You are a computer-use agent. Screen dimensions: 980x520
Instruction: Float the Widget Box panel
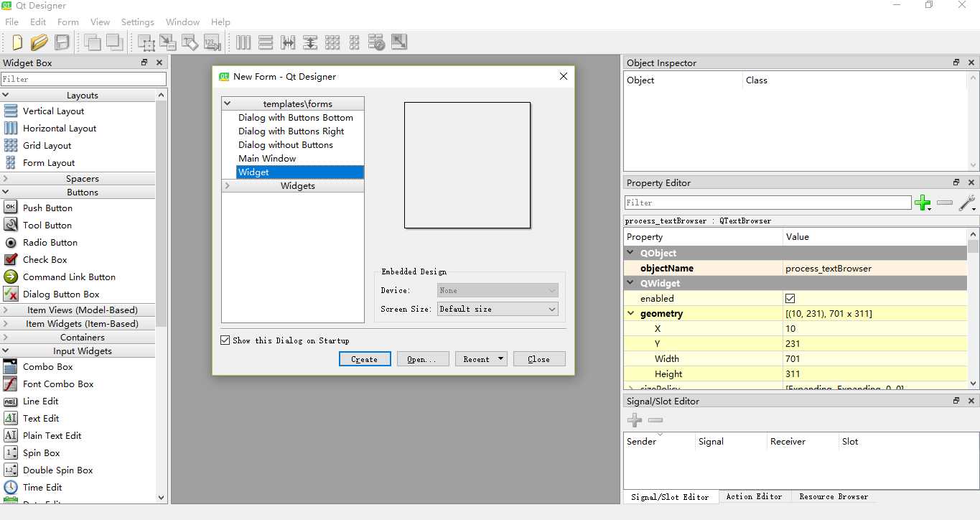coord(144,62)
